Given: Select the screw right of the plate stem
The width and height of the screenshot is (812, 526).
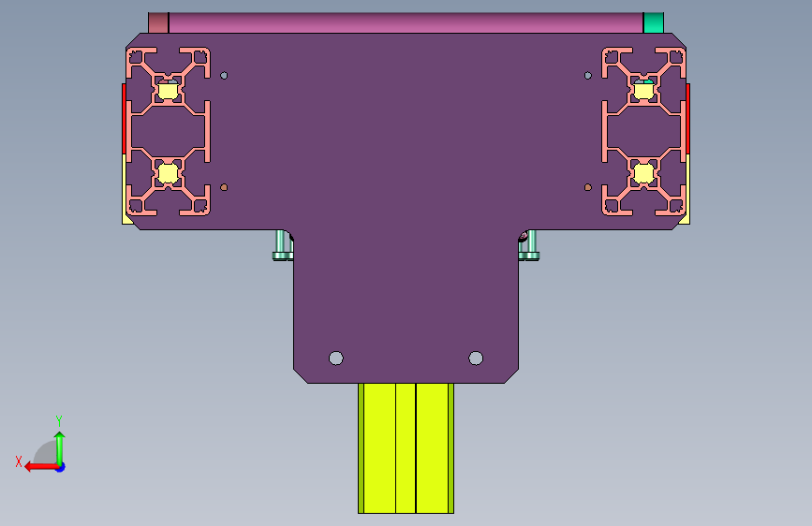Looking at the screenshot, I should coord(529,245).
